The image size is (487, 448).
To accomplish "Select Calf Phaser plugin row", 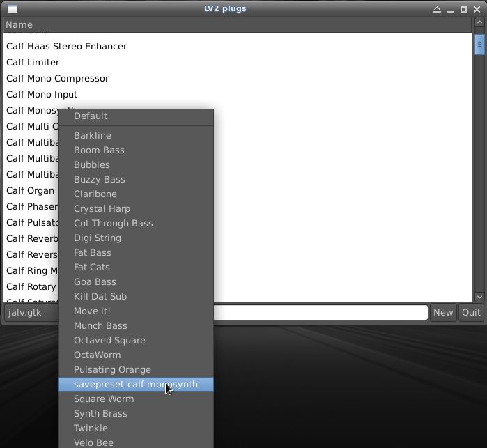I will (x=31, y=207).
